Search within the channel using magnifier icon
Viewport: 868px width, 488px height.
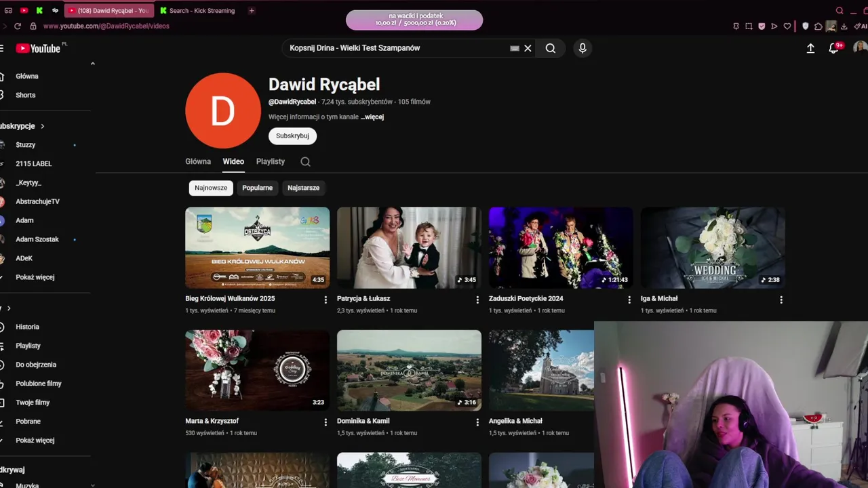pyautogui.click(x=305, y=161)
